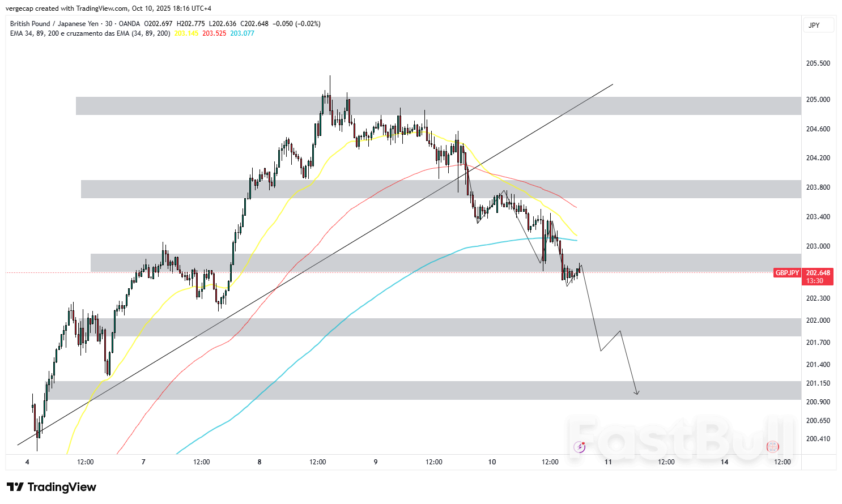Click the EMA 34, 89, 200 indicator legend
This screenshot has height=504, width=842.
[90, 33]
